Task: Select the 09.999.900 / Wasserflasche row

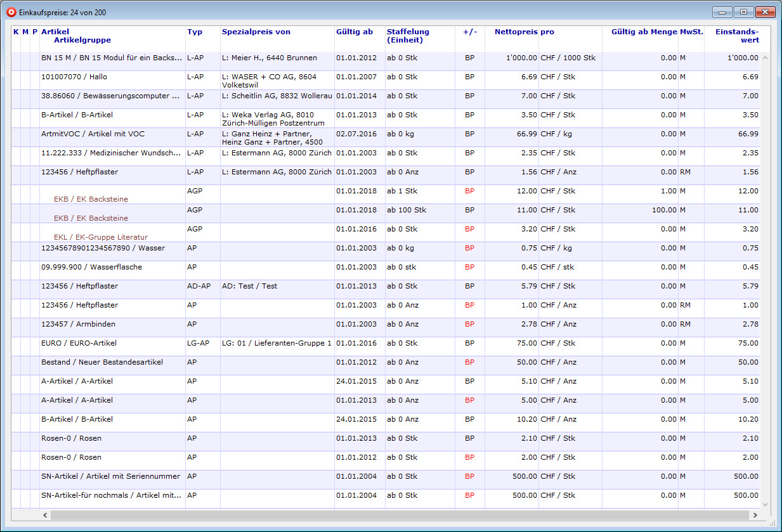Action: click(x=91, y=268)
